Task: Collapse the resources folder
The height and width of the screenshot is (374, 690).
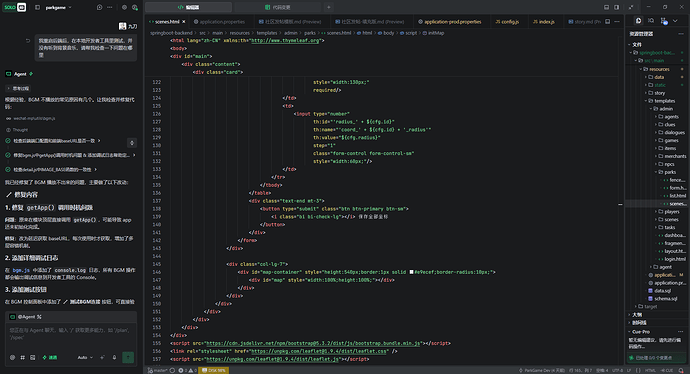Action: (657, 69)
